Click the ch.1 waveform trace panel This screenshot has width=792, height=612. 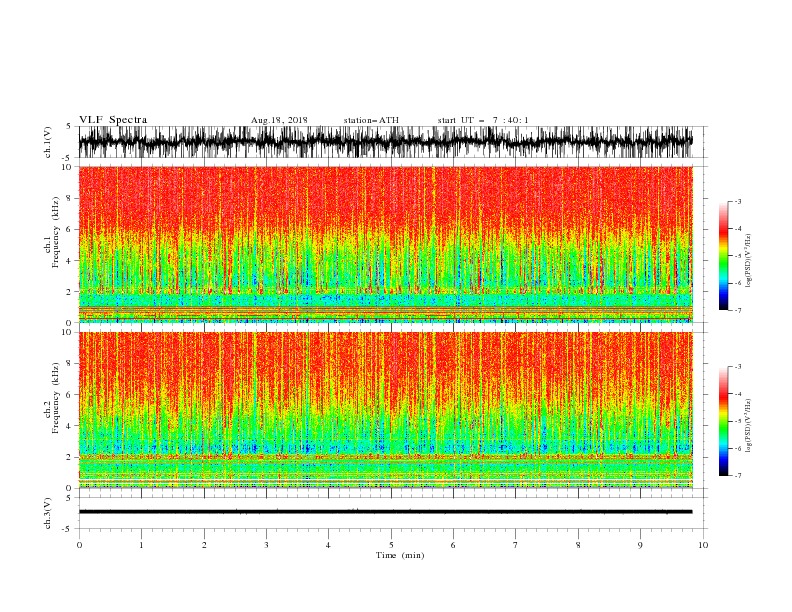(385, 142)
